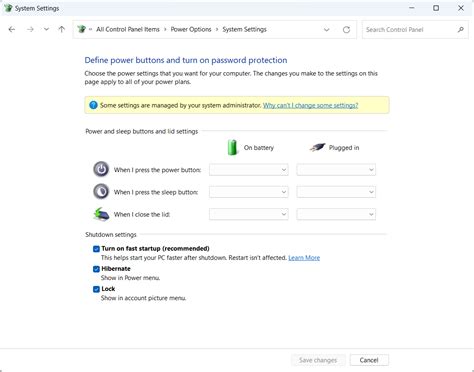
Task: Click "Show in Power menu." description text
Action: click(130, 278)
